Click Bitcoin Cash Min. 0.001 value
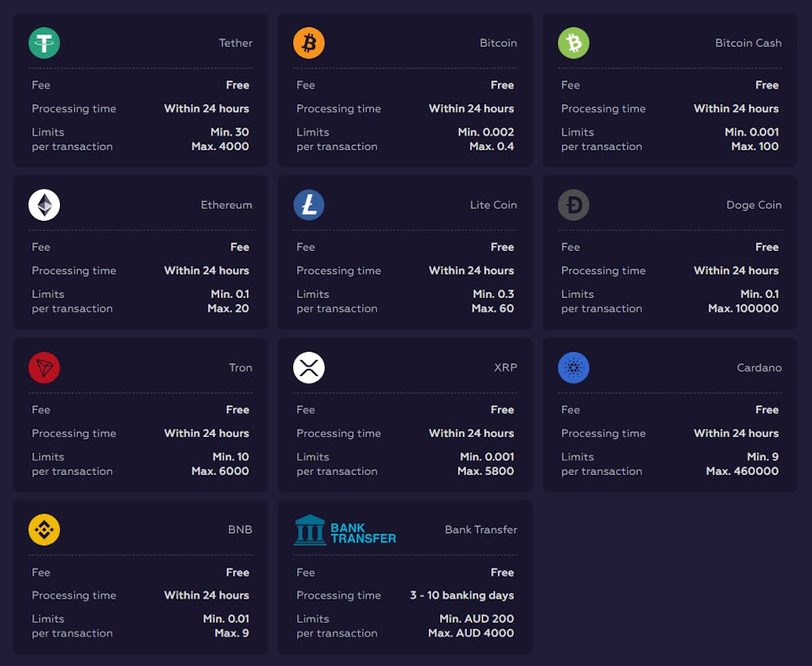This screenshot has width=812, height=666. tap(751, 132)
